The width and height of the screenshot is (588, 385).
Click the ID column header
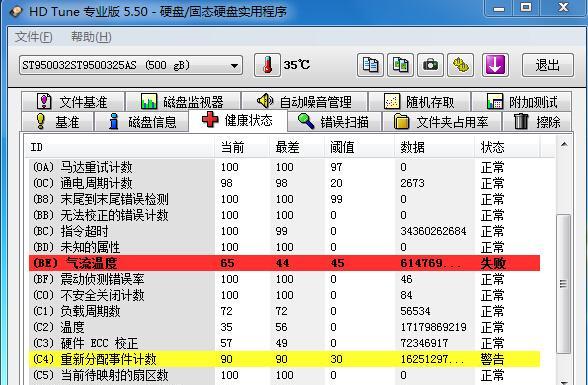click(x=120, y=147)
